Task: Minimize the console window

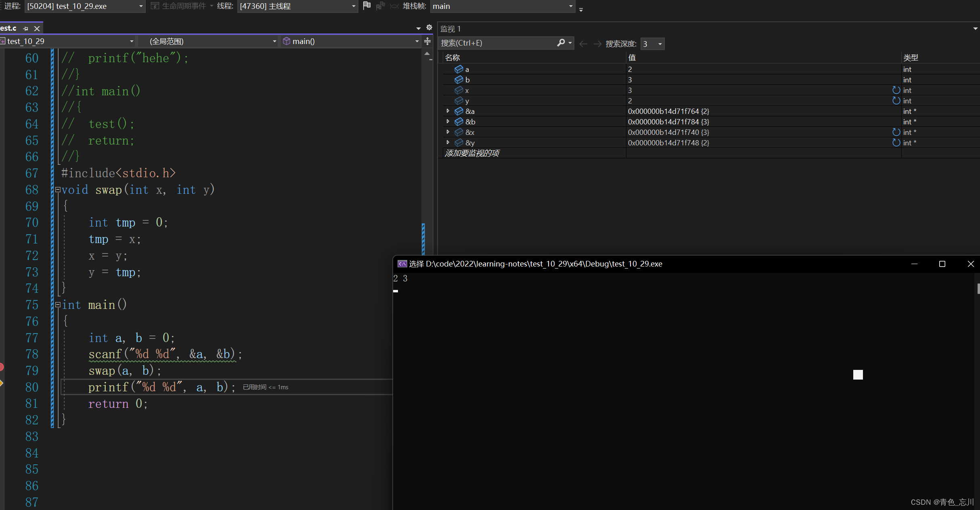Action: tap(915, 264)
